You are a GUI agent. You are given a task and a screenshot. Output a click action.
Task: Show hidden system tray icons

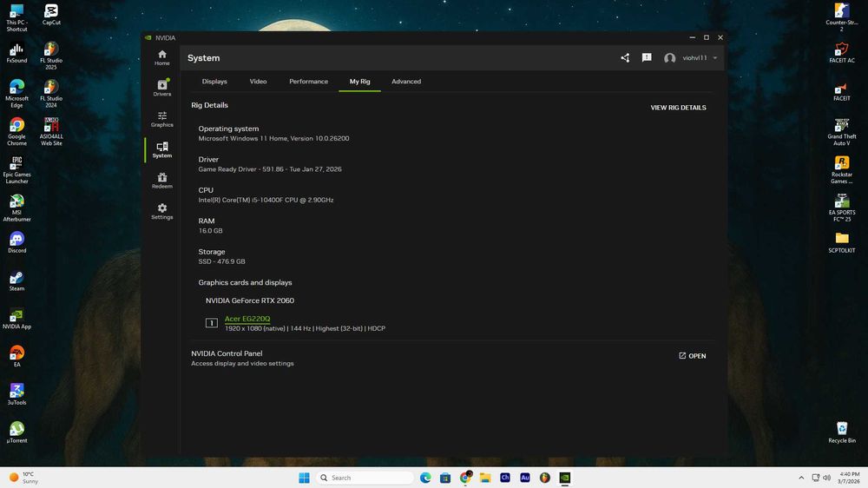801,478
